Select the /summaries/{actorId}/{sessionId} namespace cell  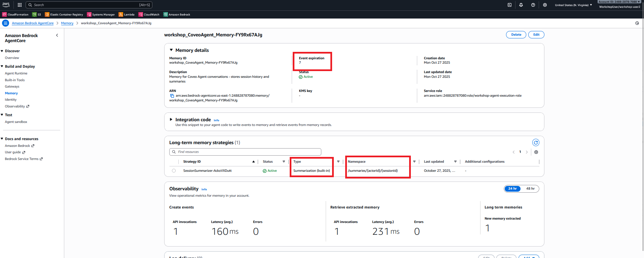(x=373, y=171)
